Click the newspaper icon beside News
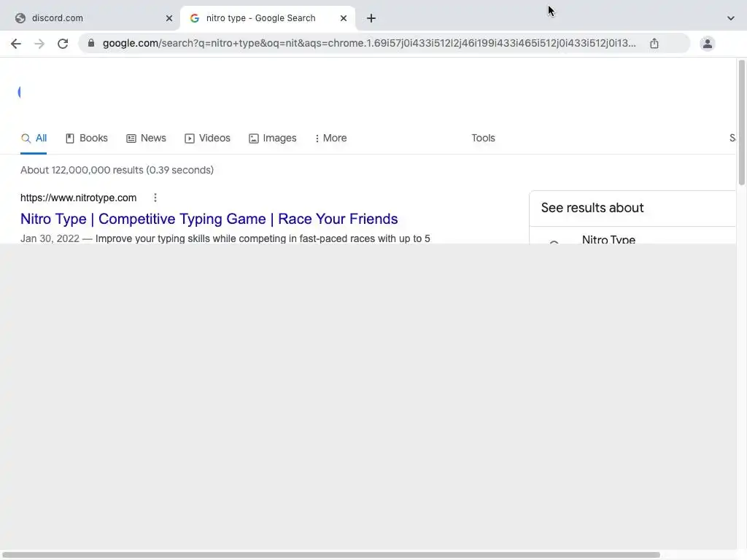Screen dimensions: 747x560 point(131,139)
